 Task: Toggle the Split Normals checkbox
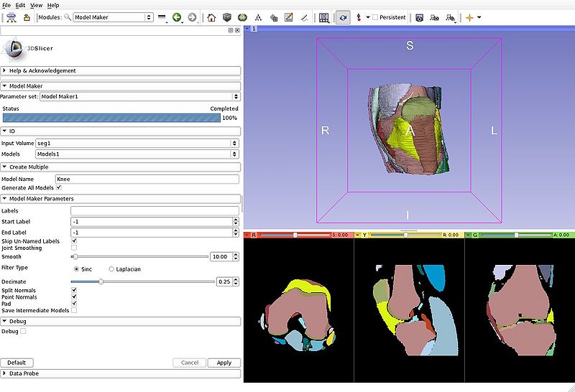point(74,290)
